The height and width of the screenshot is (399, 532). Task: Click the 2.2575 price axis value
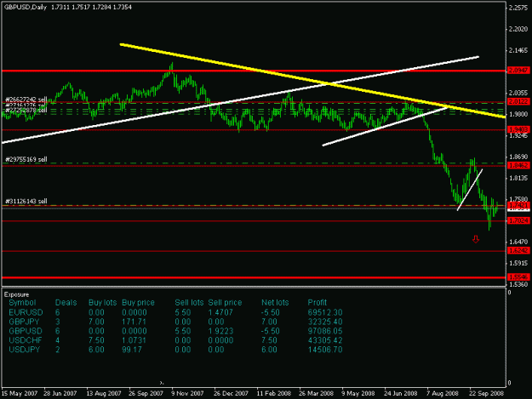coord(518,8)
